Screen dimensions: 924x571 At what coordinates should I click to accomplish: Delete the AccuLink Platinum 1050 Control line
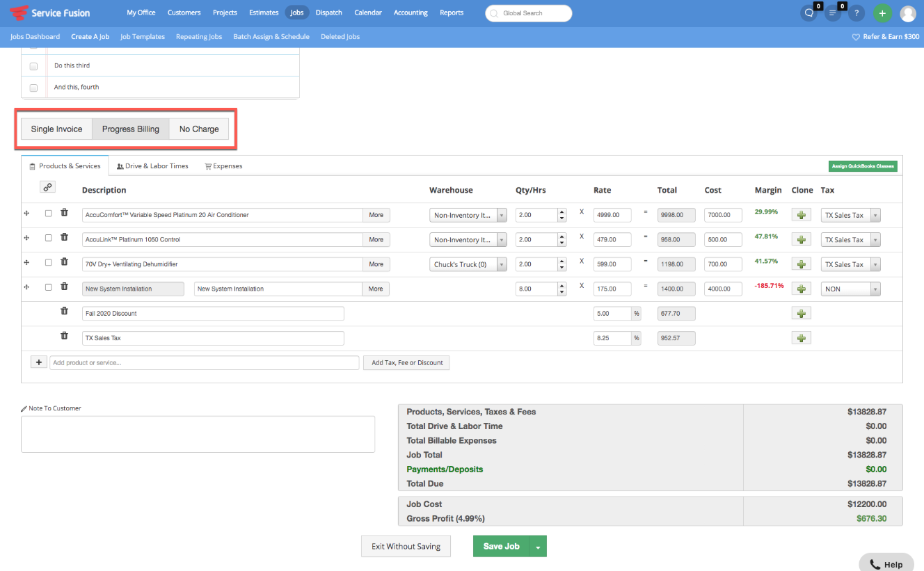tap(64, 237)
